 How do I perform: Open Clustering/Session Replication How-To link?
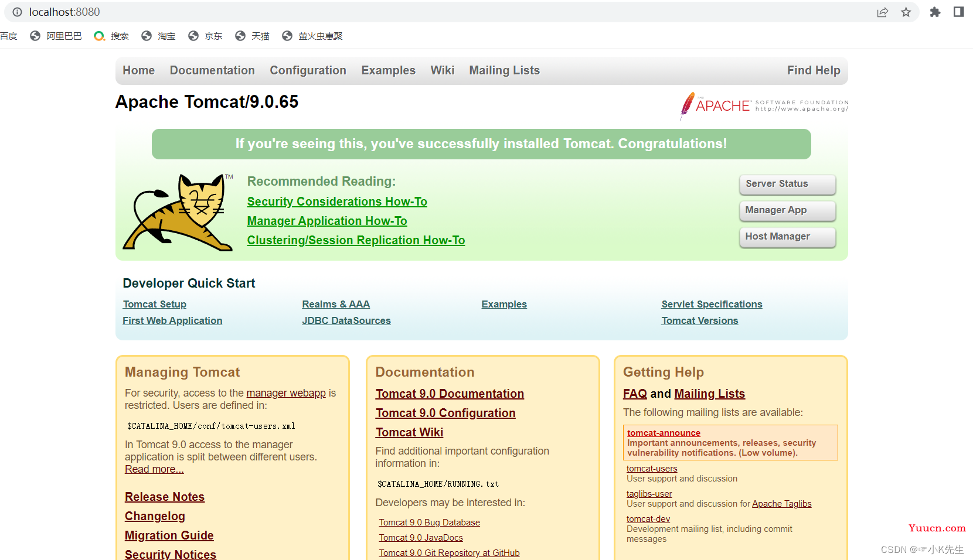pos(356,240)
